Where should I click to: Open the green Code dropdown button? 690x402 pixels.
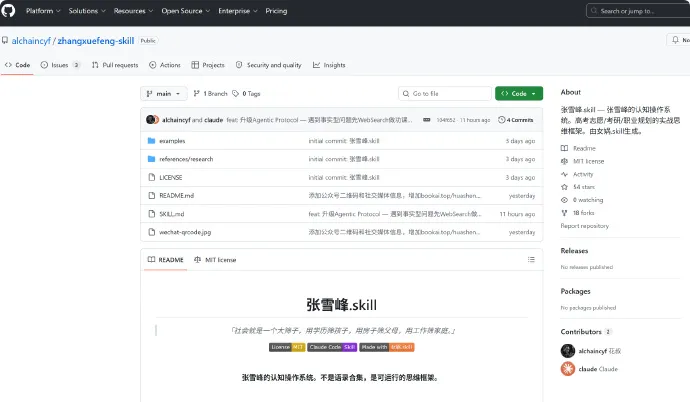point(519,93)
